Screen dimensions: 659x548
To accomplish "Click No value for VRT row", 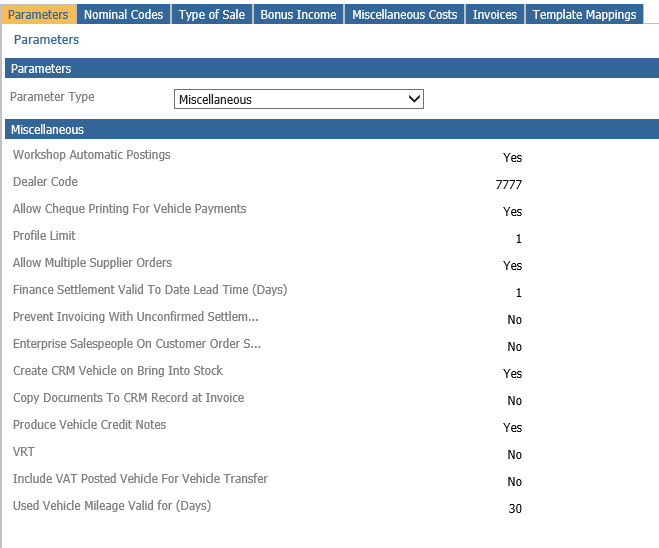I will (x=514, y=454).
